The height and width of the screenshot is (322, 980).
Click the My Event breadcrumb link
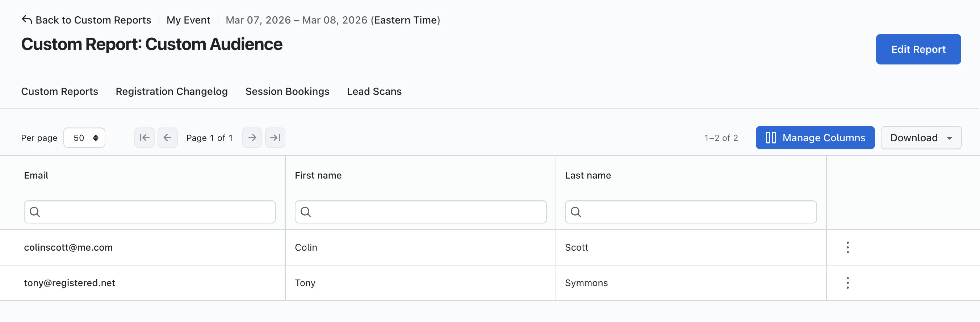pyautogui.click(x=188, y=20)
